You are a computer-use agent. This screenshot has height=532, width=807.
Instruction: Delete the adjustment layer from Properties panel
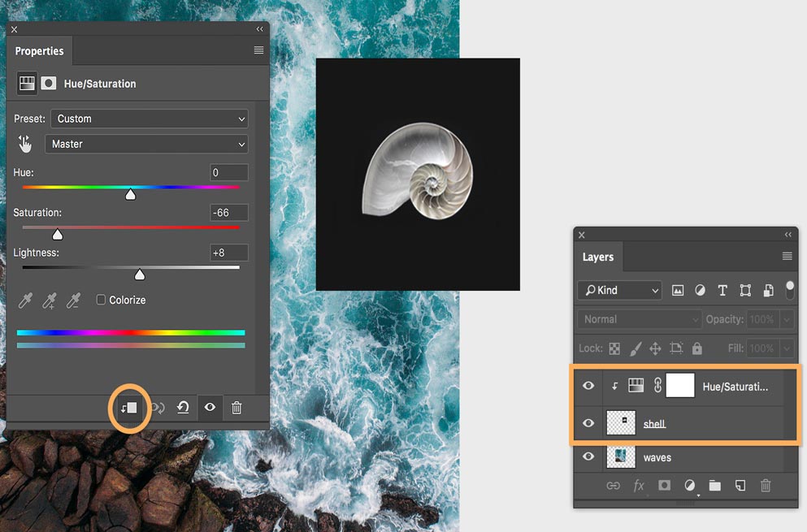coord(236,408)
